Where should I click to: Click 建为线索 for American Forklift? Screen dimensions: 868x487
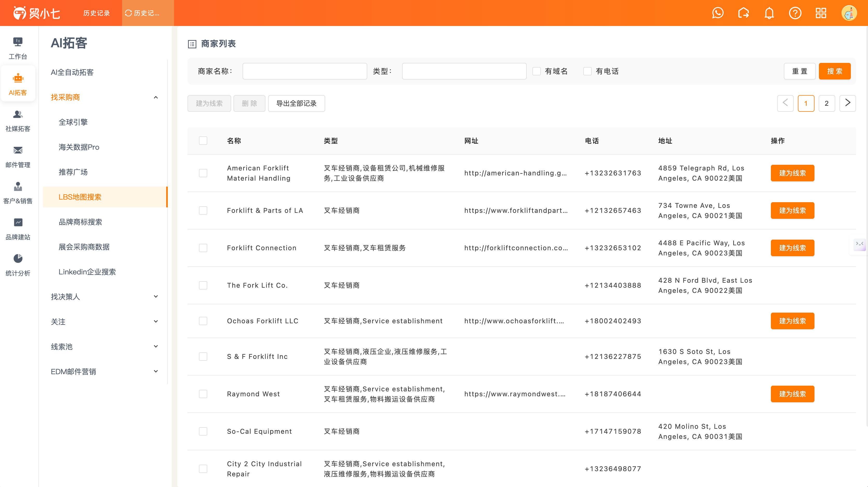[x=792, y=173]
